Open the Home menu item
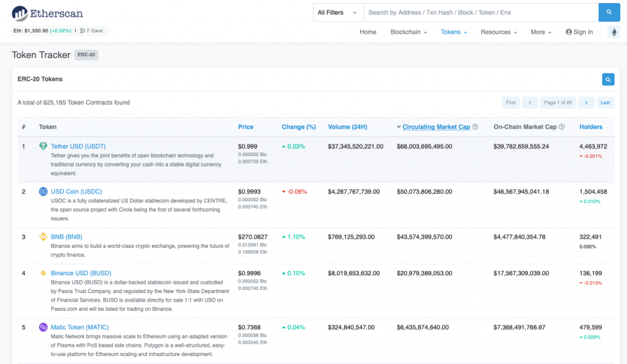 click(x=368, y=32)
